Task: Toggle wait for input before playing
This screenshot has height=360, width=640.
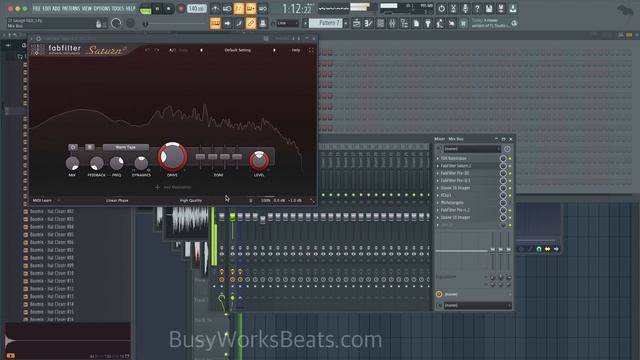Action: [227, 8]
